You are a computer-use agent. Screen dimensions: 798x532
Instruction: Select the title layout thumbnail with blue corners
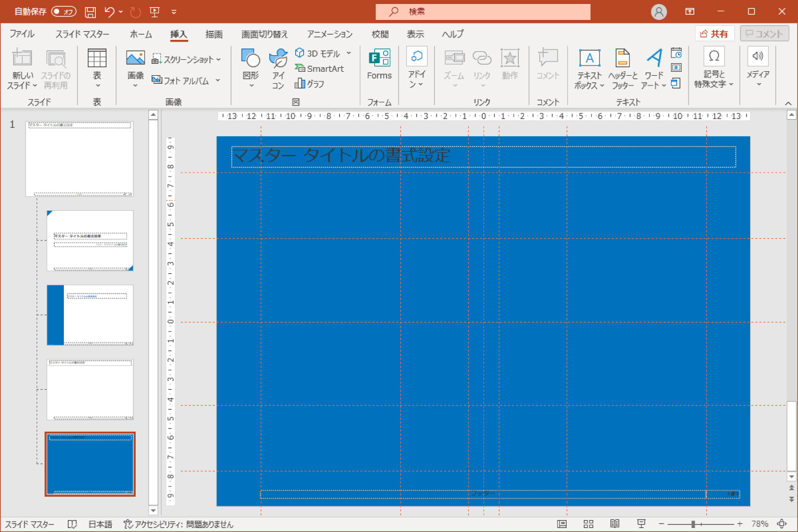[90, 240]
